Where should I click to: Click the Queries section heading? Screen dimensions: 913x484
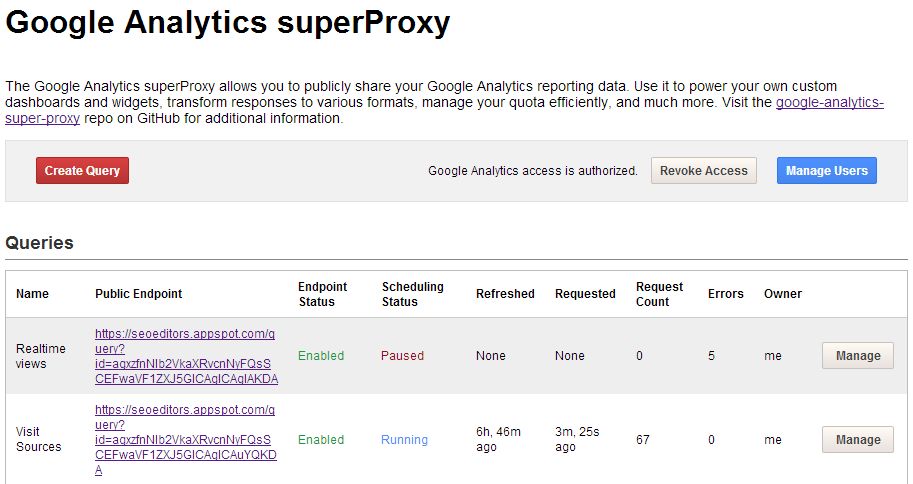[39, 243]
